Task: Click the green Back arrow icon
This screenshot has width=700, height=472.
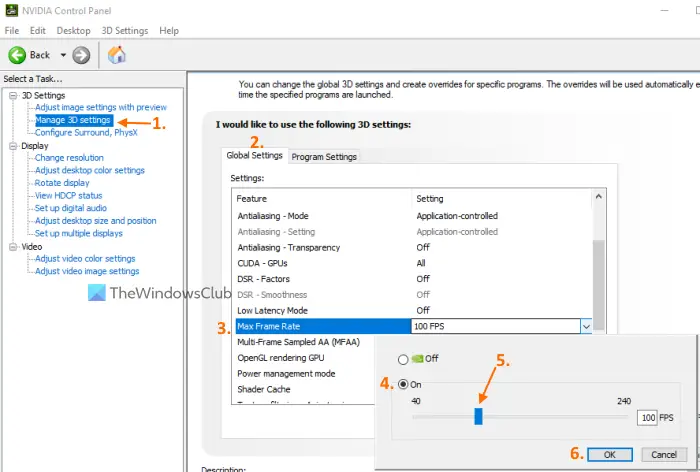Action: click(17, 55)
